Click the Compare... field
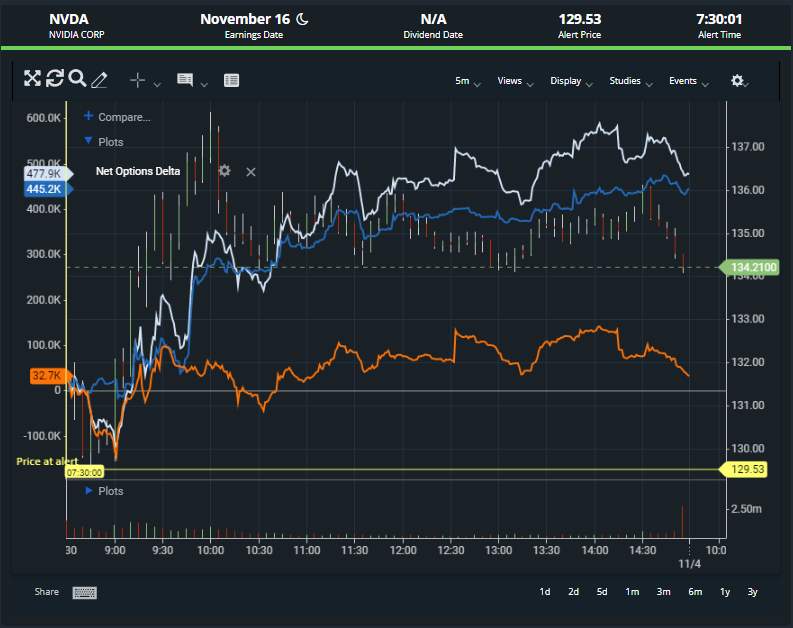Screen dimensions: 793x628 [124, 117]
